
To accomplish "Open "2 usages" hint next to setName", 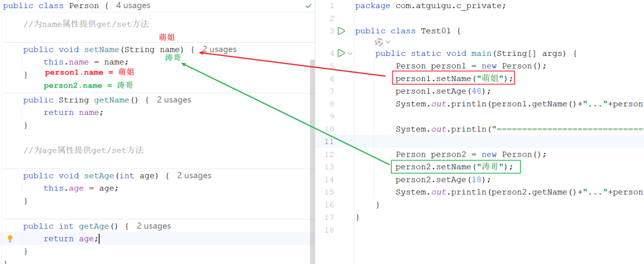I will pos(219,49).
